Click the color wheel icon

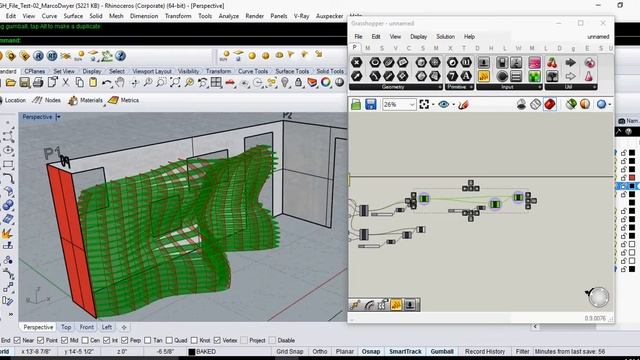click(x=326, y=83)
